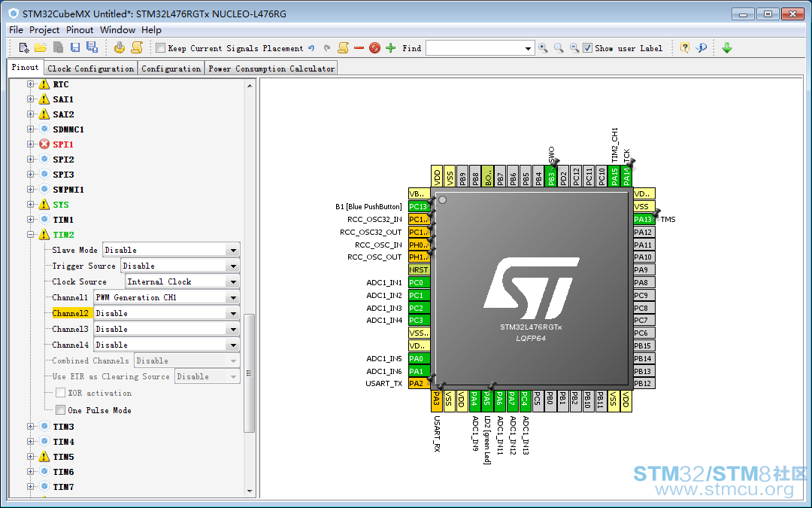Viewport: 812px width, 508px height.
Task: Click the warning icon beside SYS
Action: [44, 204]
